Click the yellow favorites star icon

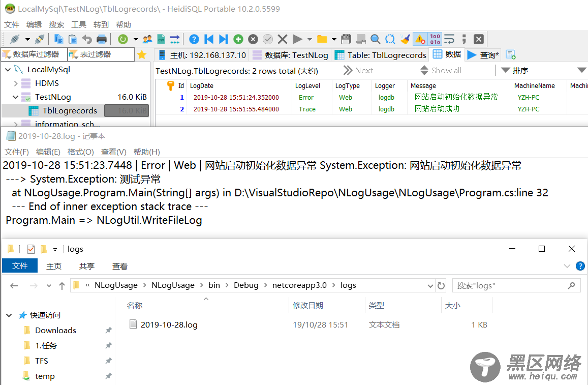(x=142, y=55)
